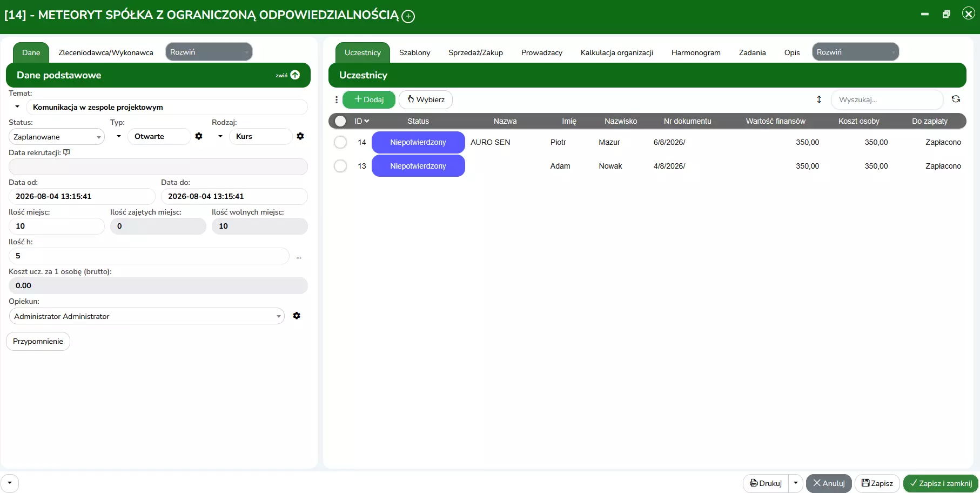Click the green Dodaj button
Viewport: 980px width, 493px height.
pos(369,99)
